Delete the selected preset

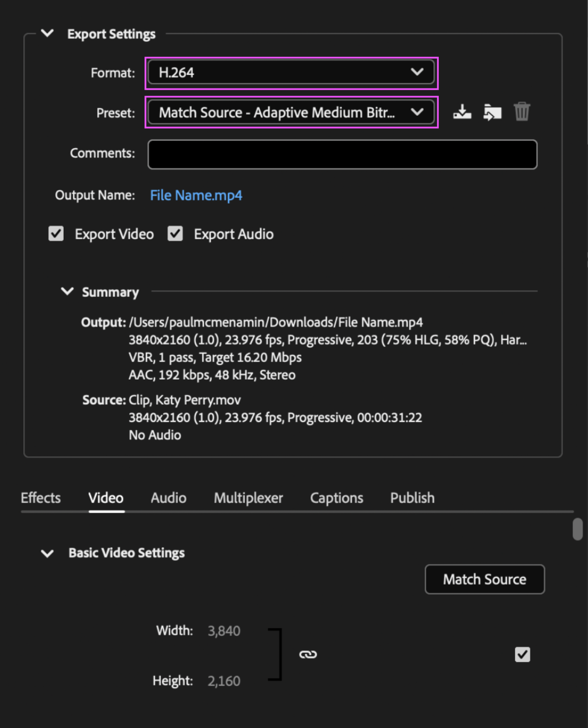pyautogui.click(x=522, y=111)
